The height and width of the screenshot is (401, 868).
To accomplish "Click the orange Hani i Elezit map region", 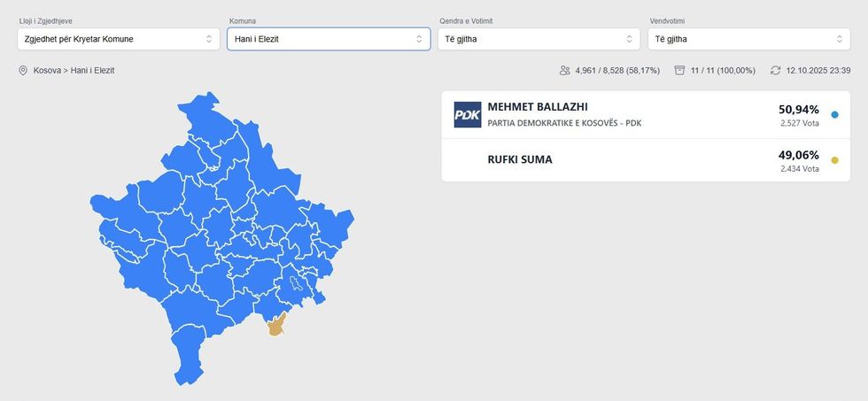I will pyautogui.click(x=277, y=327).
